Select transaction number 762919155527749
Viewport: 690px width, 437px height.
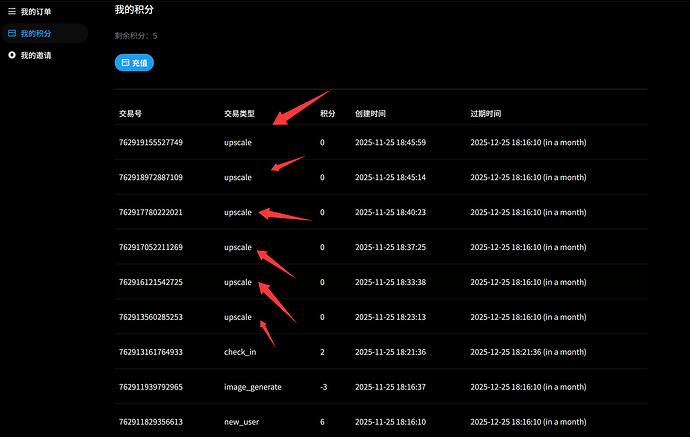tap(150, 142)
